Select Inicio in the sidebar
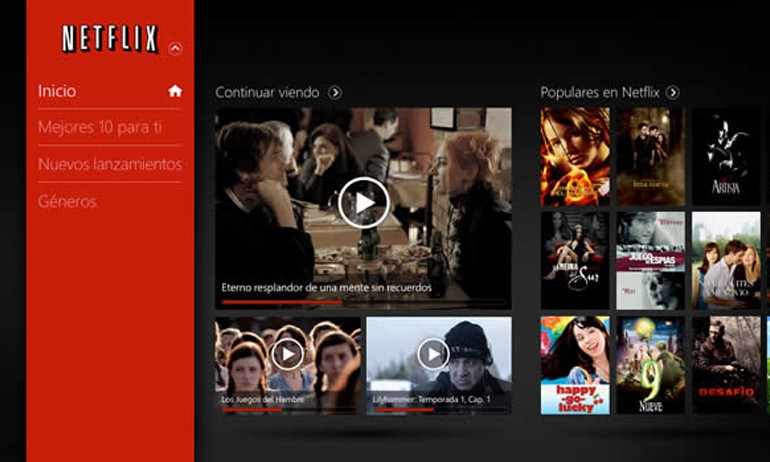 click(57, 91)
